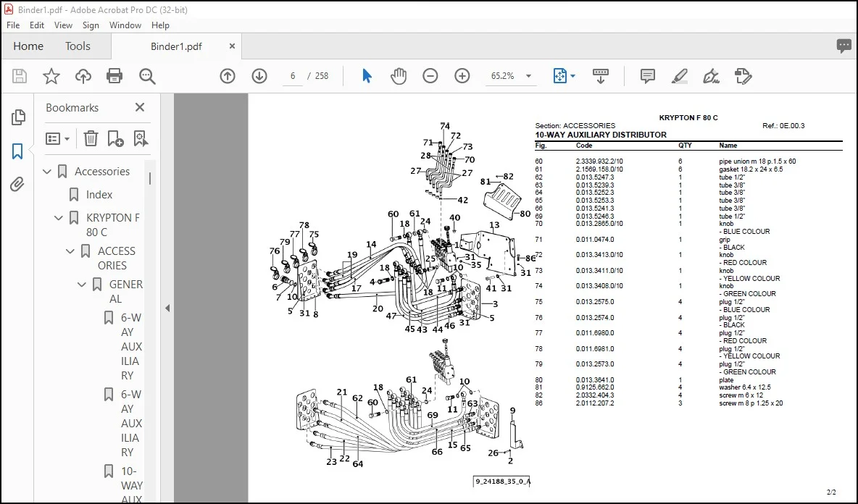Close the Bookmarks panel
This screenshot has width=858, height=504.
coord(140,107)
